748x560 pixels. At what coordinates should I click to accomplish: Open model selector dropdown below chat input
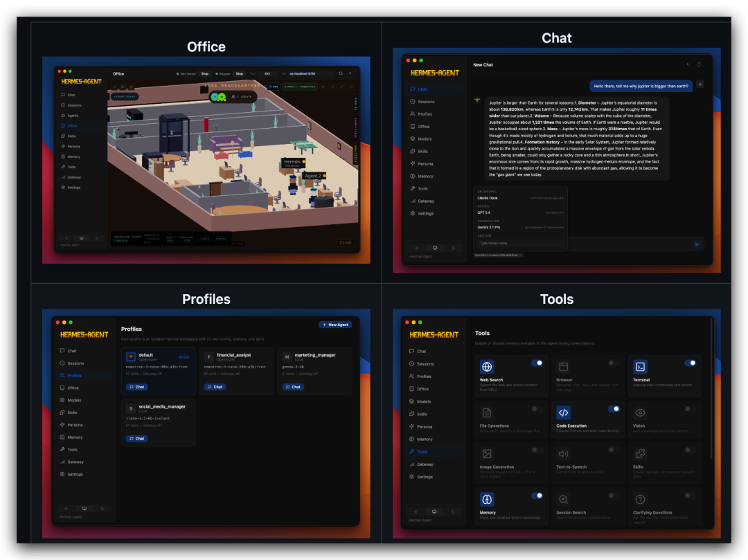(x=498, y=255)
